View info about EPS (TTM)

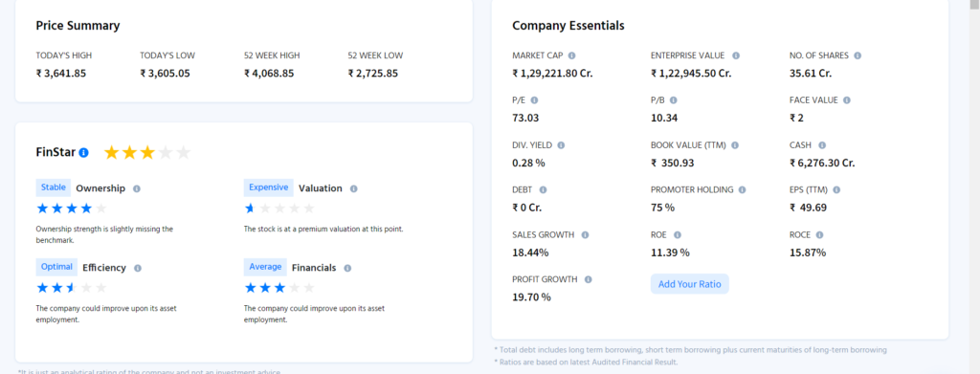pos(836,189)
